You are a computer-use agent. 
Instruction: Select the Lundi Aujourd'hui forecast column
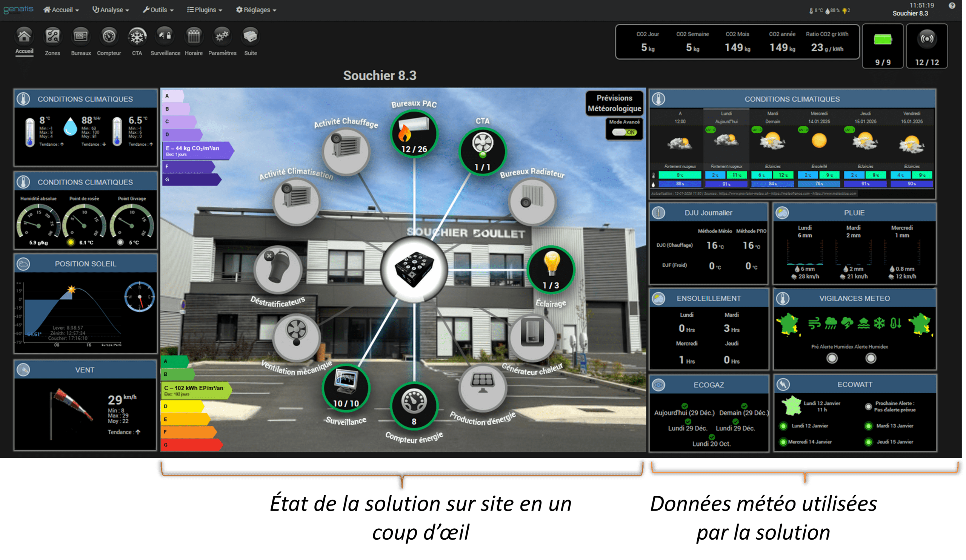(x=726, y=149)
